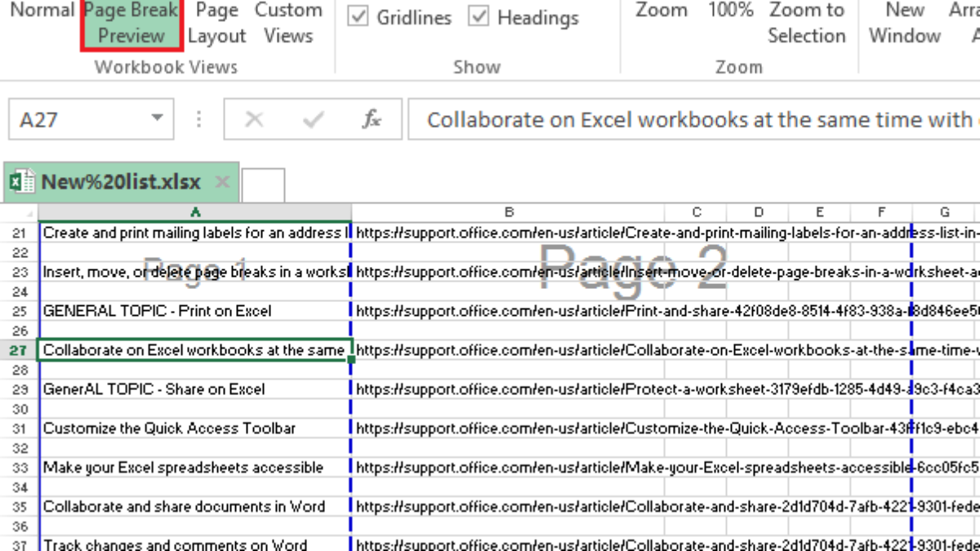Open Insert Function fx dialog
Viewport: 980px width, 551px height.
(x=372, y=120)
